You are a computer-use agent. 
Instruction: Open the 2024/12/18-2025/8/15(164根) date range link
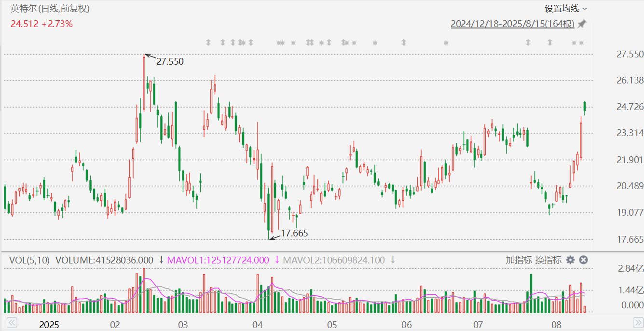(512, 24)
